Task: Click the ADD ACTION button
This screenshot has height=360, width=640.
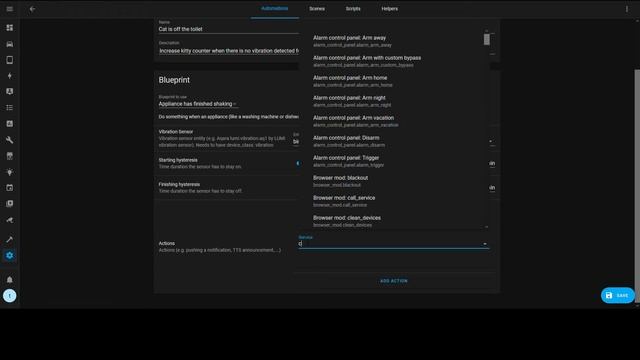Action: (394, 281)
